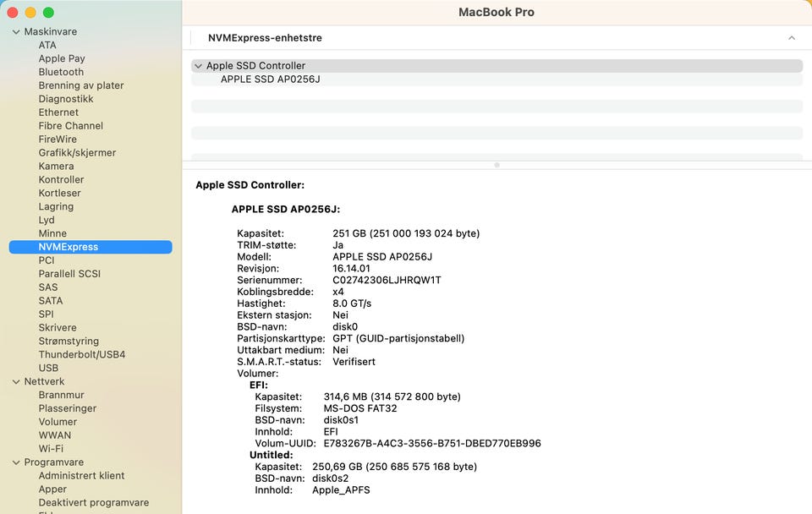Viewport: 812px width, 514px height.
Task: Click the Programvare section label
Action: coord(54,462)
